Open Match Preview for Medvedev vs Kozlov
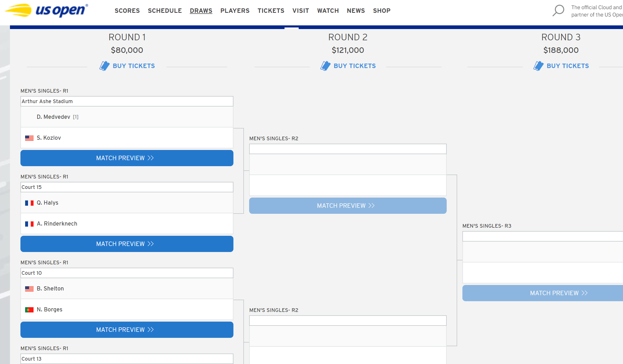Image resolution: width=623 pixels, height=364 pixels. tap(127, 158)
